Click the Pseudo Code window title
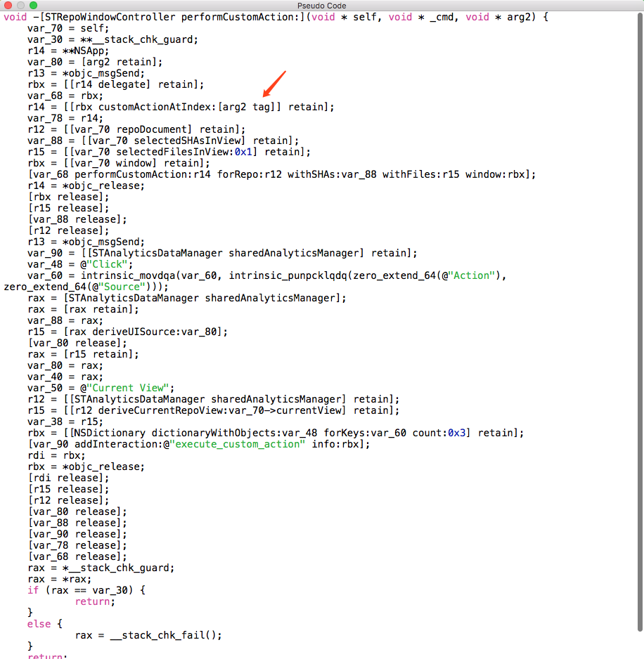 [321, 6]
